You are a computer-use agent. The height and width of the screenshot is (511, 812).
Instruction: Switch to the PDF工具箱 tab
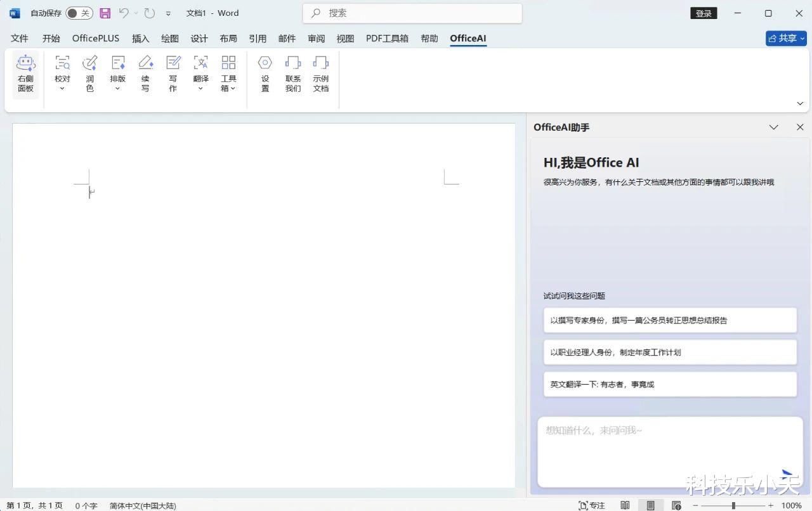click(x=387, y=39)
